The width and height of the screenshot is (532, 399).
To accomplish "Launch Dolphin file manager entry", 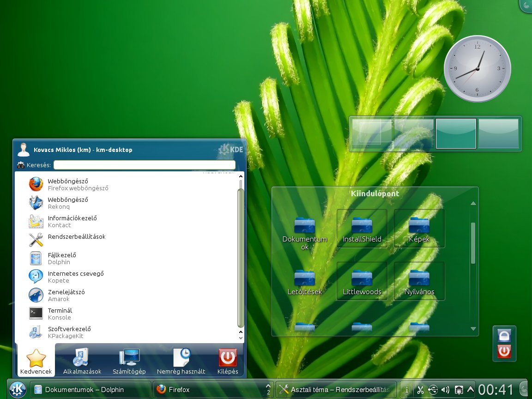I will [x=129, y=259].
